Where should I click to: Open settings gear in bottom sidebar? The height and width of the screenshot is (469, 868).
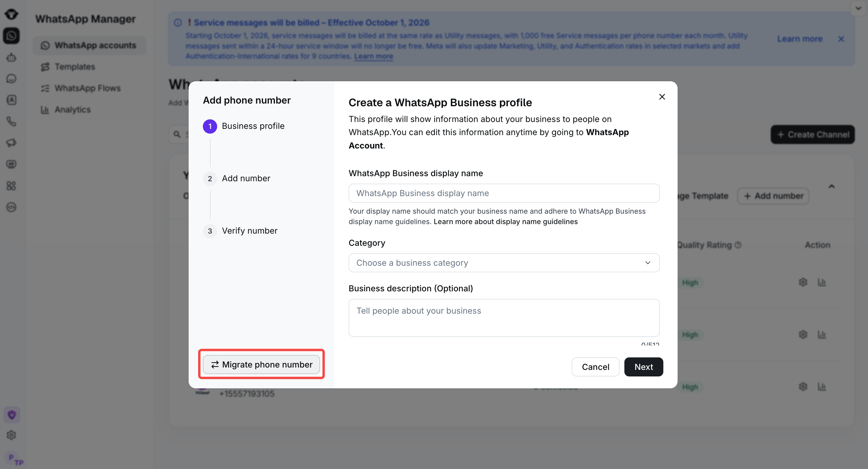pos(12,435)
